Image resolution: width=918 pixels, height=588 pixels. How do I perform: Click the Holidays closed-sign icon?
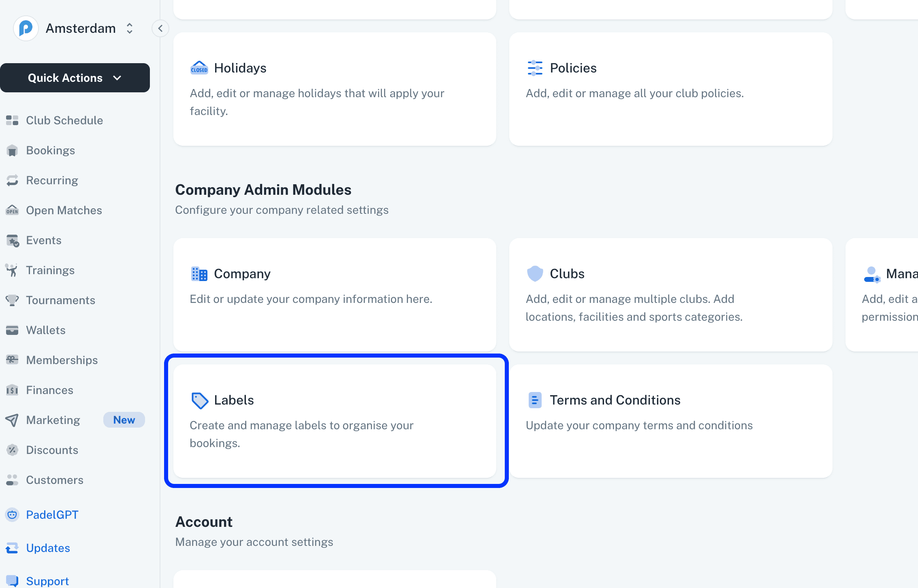[199, 68]
